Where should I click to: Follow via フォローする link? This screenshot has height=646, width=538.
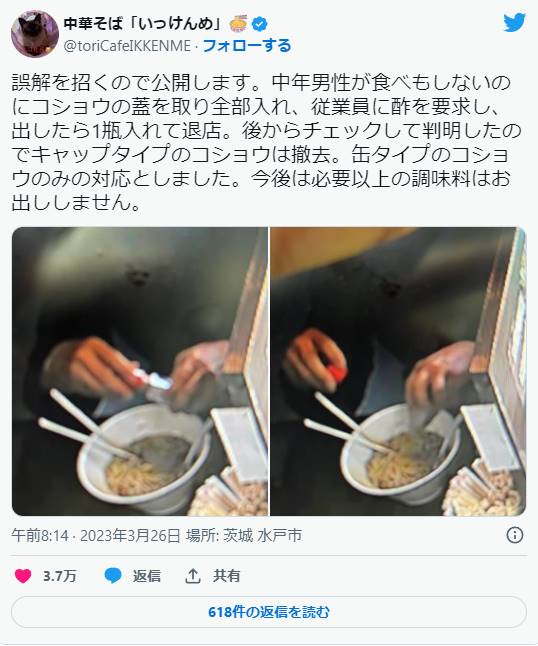point(247,45)
